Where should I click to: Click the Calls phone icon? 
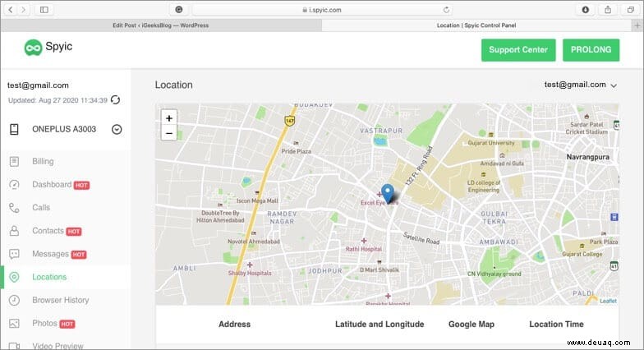(x=14, y=208)
